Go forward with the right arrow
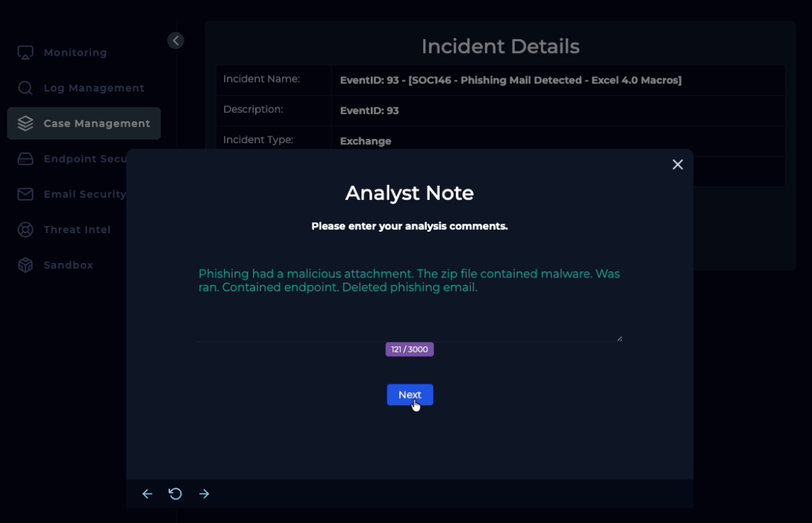 point(204,494)
